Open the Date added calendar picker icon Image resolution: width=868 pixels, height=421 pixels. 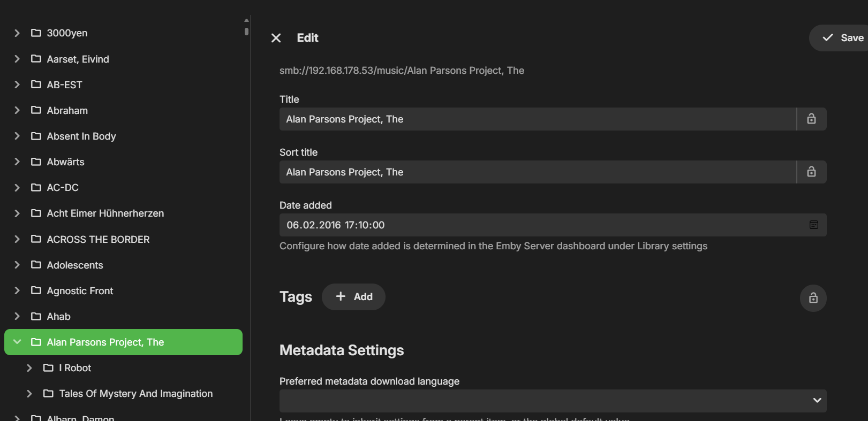pos(813,225)
